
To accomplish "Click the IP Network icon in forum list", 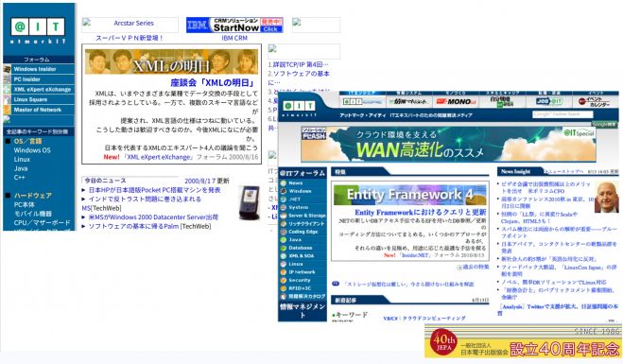I will pos(284,272).
